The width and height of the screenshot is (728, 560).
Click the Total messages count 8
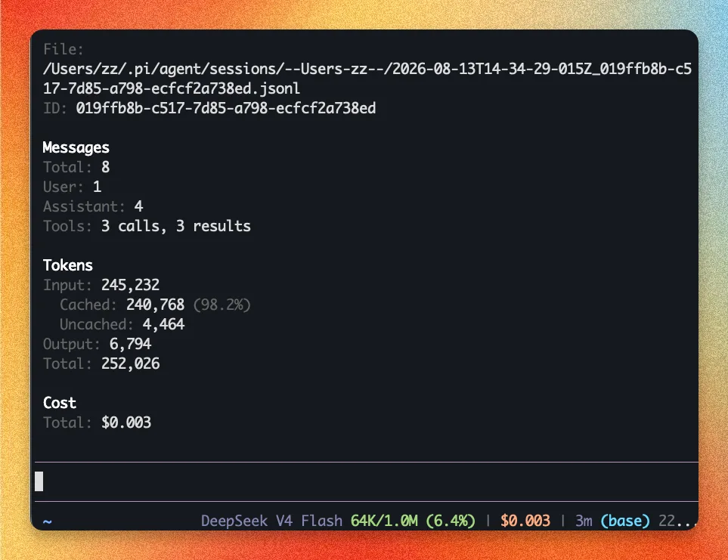(105, 167)
